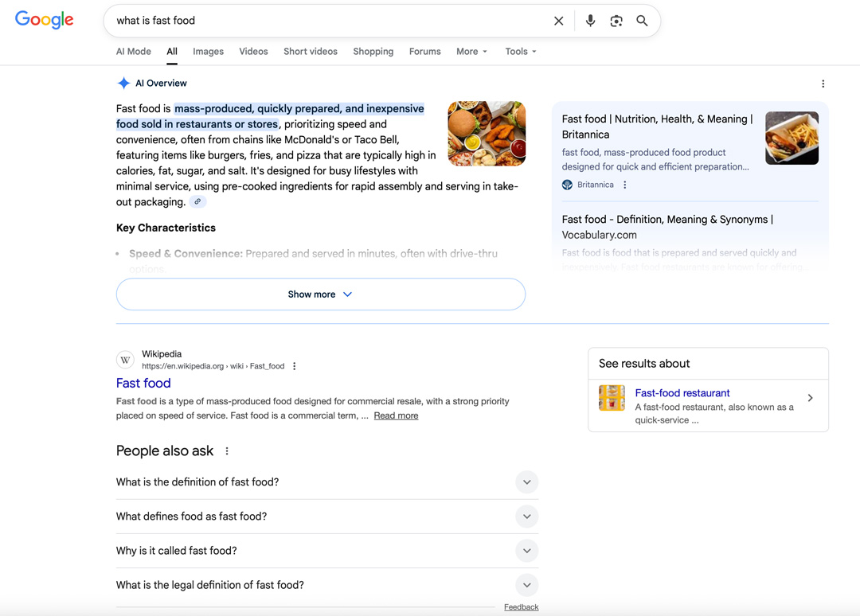Image resolution: width=860 pixels, height=616 pixels.
Task: Click the citation link icon after the AI summary
Action: pyautogui.click(x=197, y=201)
